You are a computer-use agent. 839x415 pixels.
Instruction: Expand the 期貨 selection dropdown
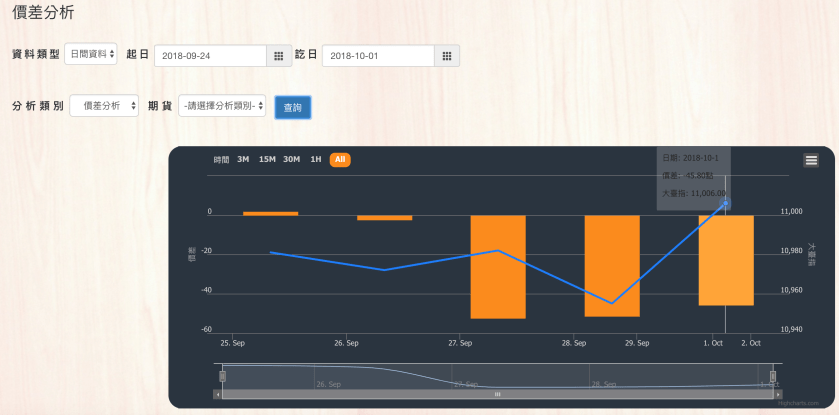click(x=221, y=106)
